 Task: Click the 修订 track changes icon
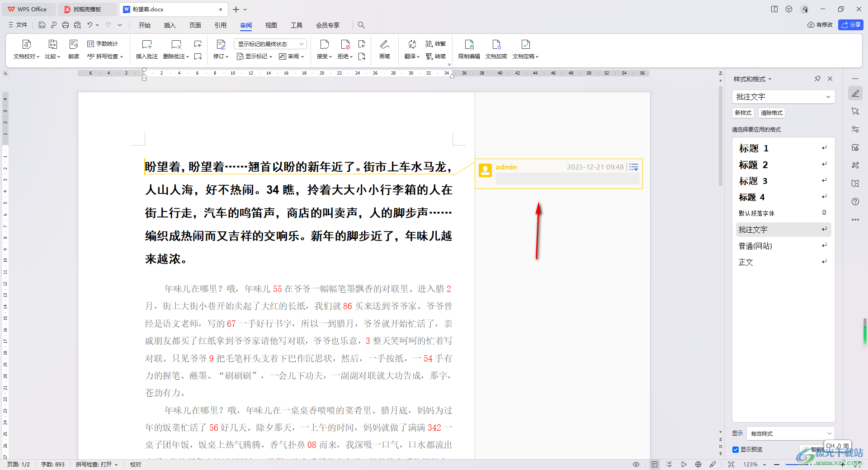[221, 44]
